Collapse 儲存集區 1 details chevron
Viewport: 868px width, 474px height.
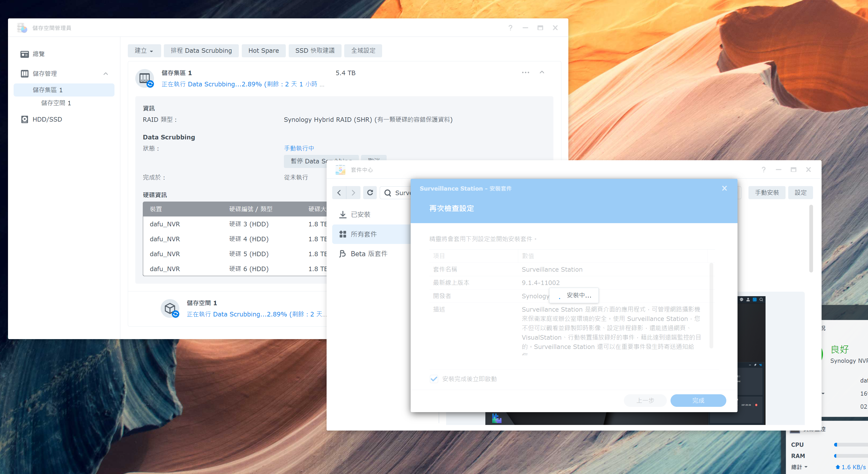(542, 72)
